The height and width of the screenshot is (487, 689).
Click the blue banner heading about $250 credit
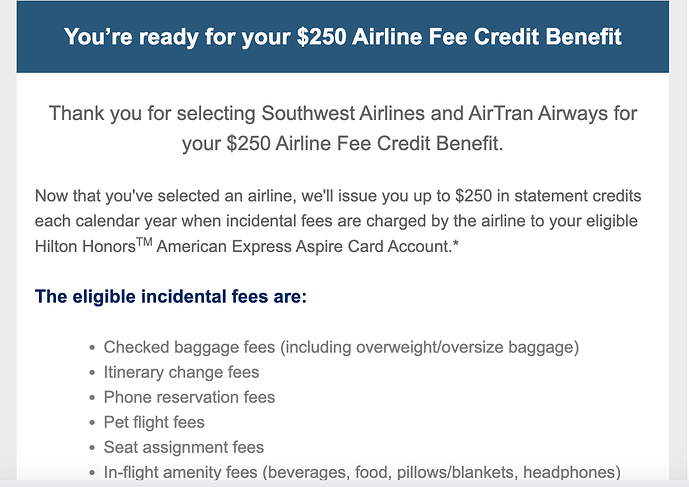pos(342,36)
